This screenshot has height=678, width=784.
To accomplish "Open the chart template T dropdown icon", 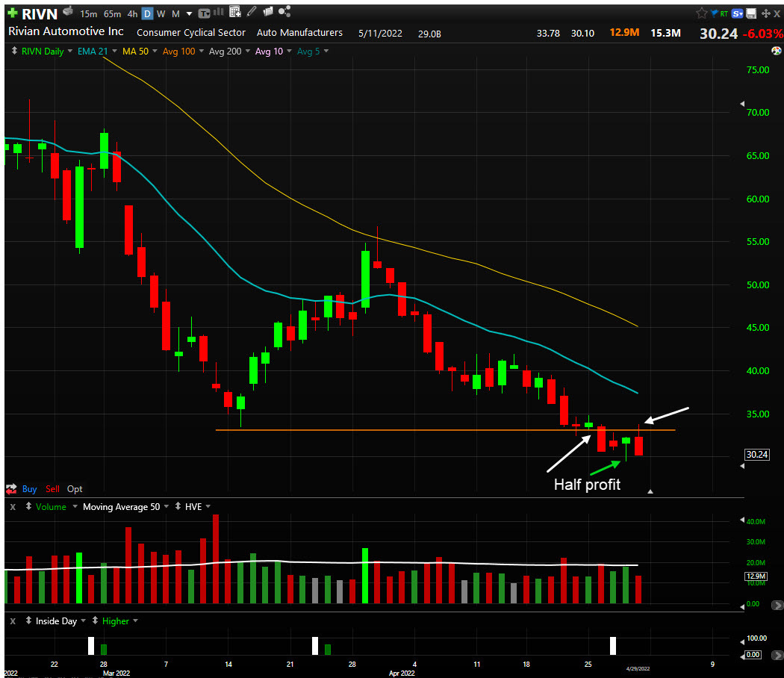I will point(204,13).
